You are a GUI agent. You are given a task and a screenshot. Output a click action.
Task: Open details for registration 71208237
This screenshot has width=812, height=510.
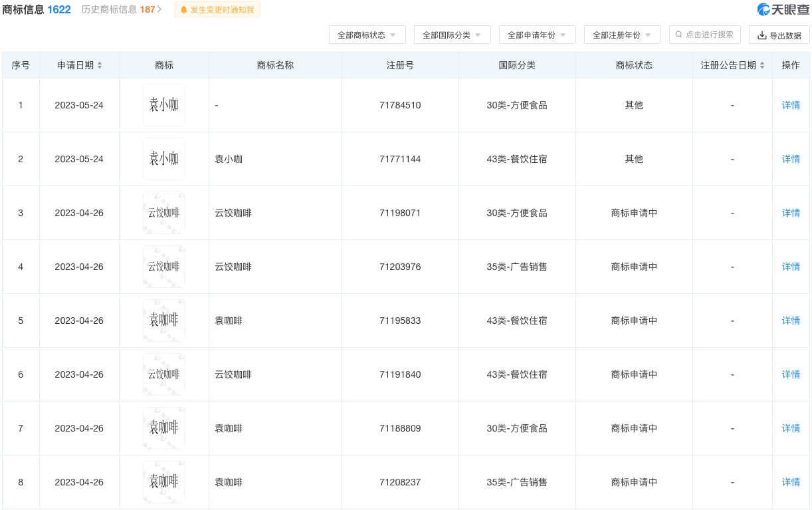click(x=791, y=482)
